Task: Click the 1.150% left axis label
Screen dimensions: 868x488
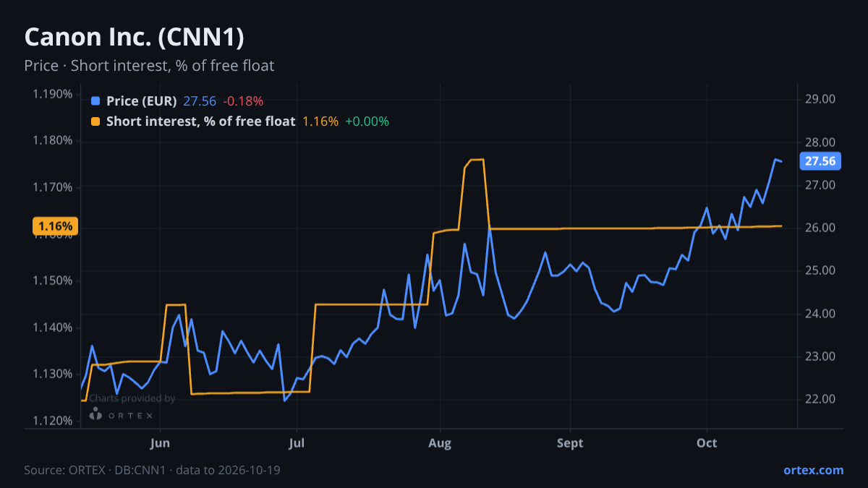Action: pyautogui.click(x=53, y=281)
